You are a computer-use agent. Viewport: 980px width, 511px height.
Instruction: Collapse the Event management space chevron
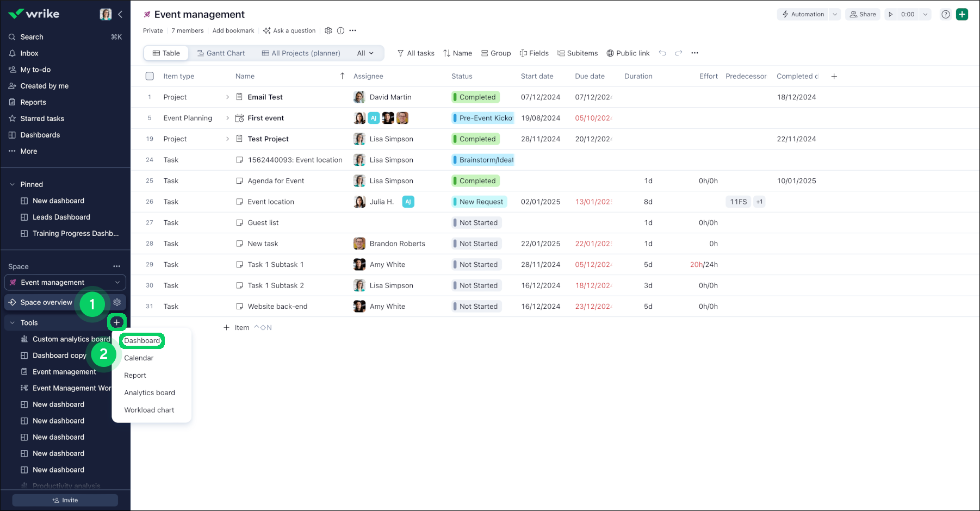coord(117,282)
